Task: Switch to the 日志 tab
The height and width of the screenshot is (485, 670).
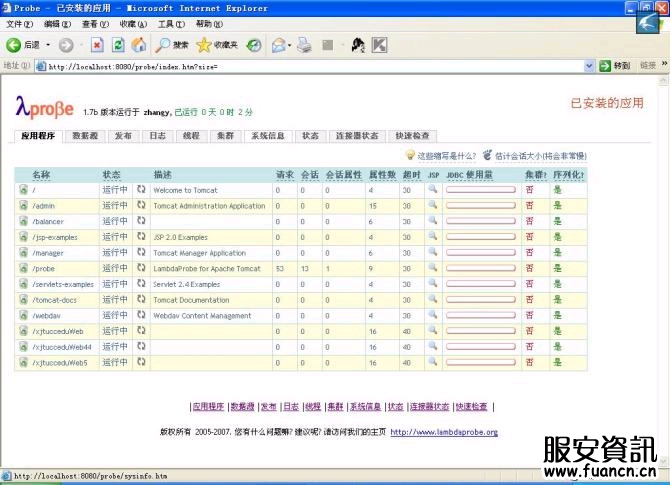Action: coord(157,136)
